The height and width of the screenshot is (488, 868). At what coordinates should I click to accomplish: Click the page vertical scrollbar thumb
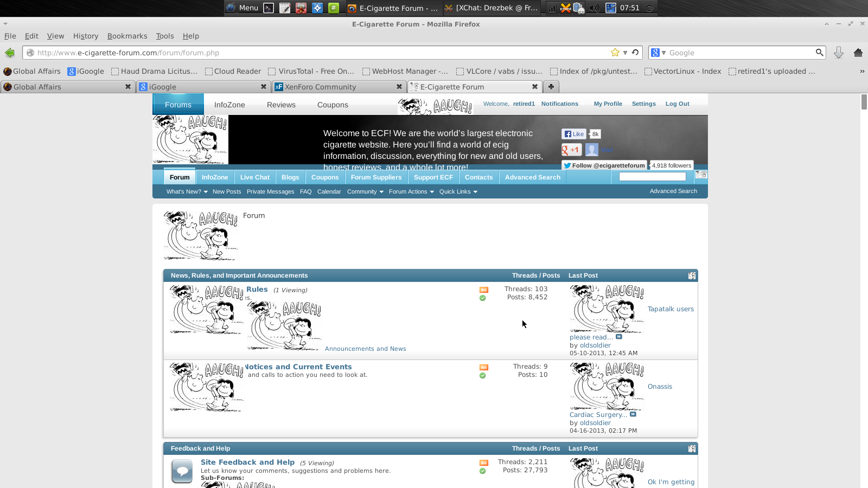[864, 102]
